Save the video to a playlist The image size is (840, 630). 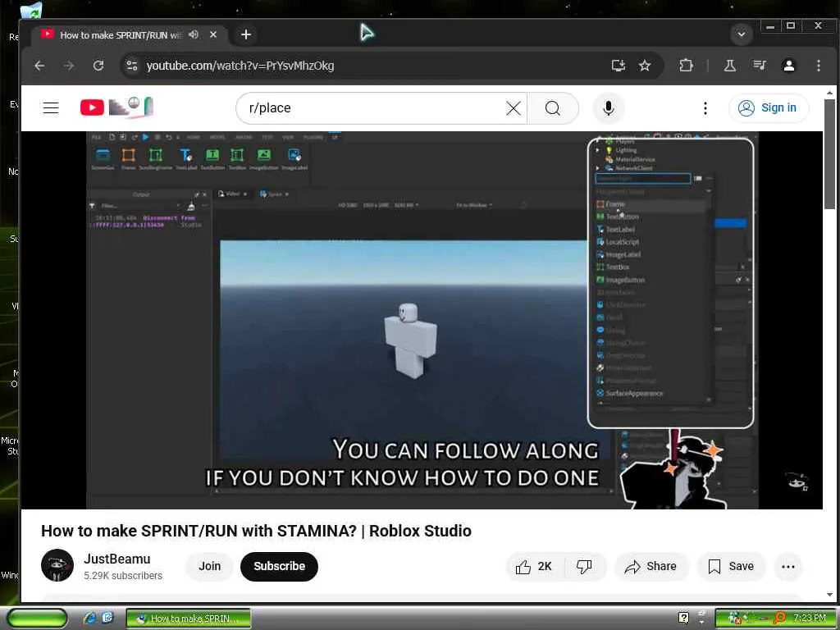tap(731, 566)
